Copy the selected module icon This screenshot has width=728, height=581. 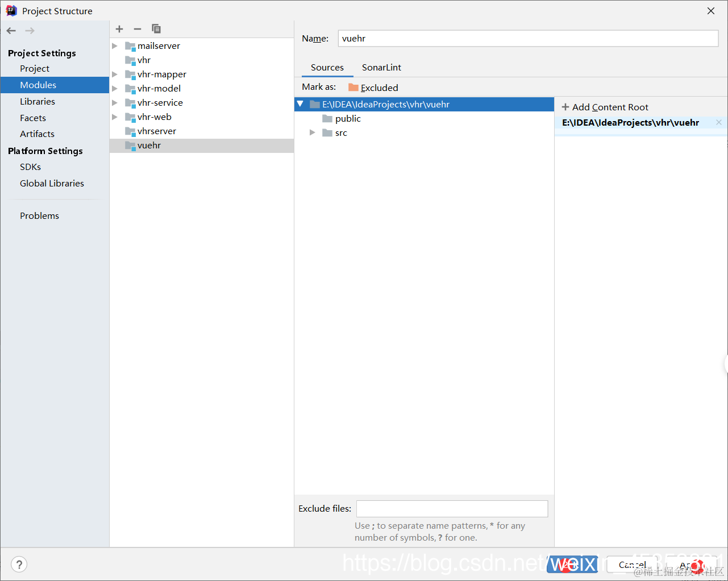pyautogui.click(x=156, y=29)
